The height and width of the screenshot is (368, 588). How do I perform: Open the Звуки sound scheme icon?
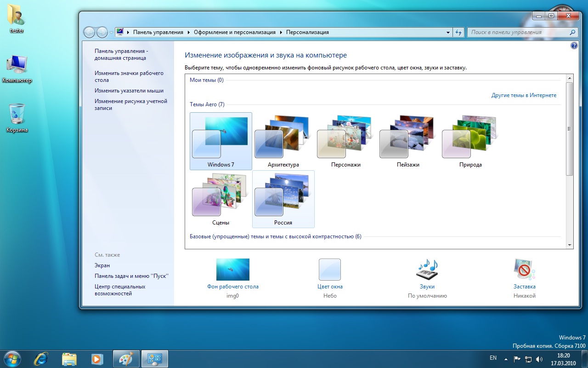(x=427, y=270)
